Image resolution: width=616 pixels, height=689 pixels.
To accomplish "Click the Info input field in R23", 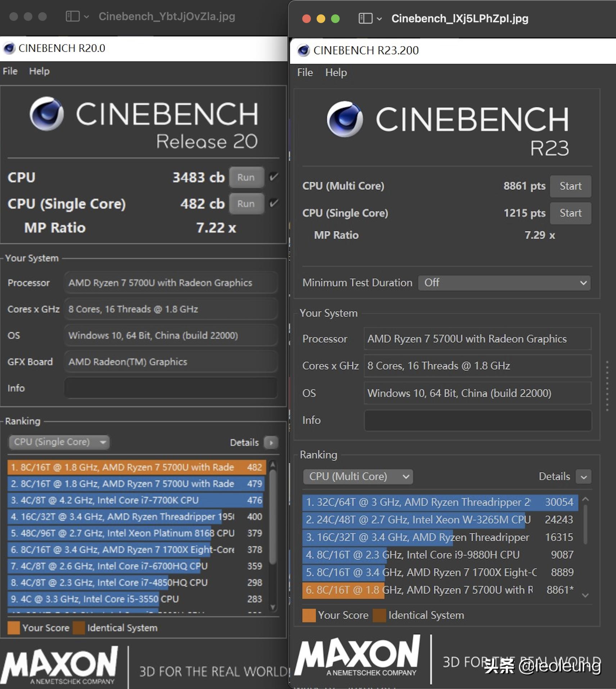I will point(477,420).
